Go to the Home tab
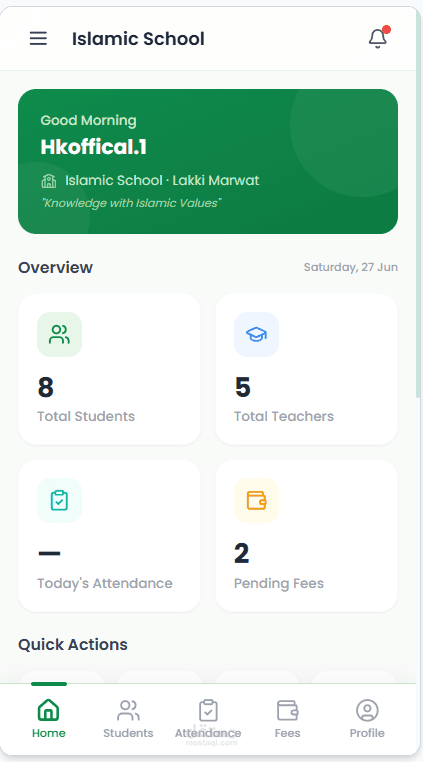This screenshot has height=762, width=423. [49, 718]
